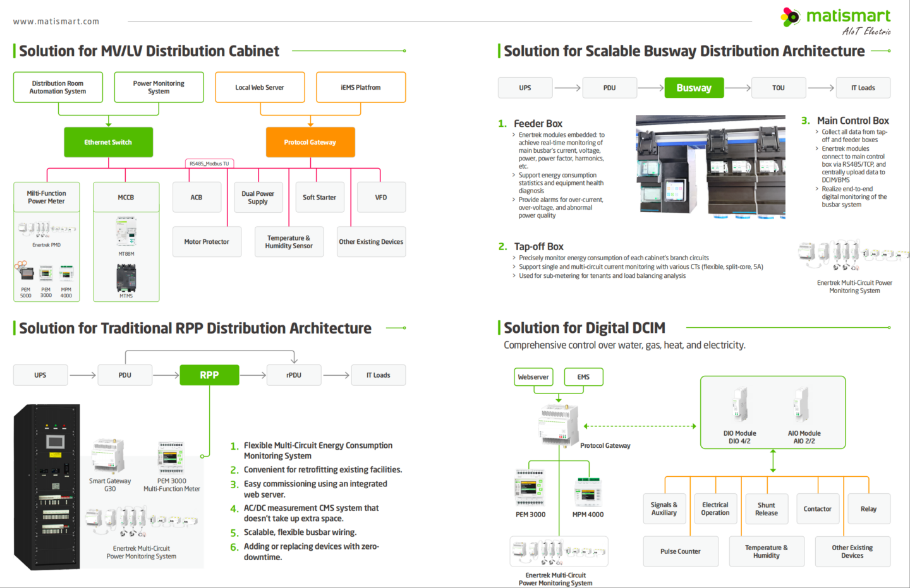Click the MTMS breaker image
This screenshot has height=588, width=910.
[x=126, y=277]
